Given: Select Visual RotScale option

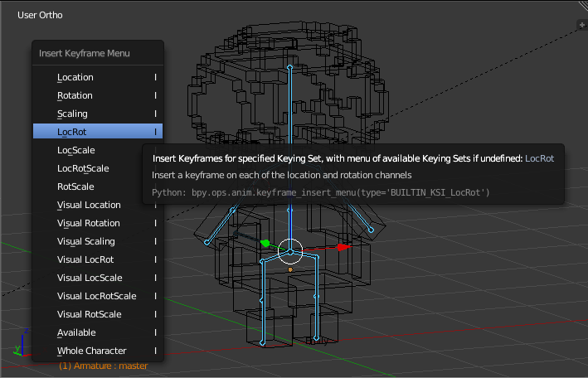Looking at the screenshot, I should click(98, 314).
